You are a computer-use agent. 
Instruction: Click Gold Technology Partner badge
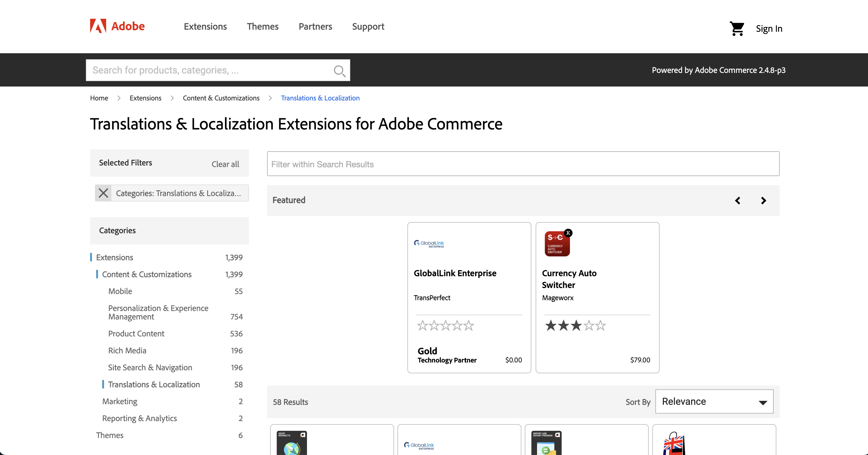coord(447,355)
